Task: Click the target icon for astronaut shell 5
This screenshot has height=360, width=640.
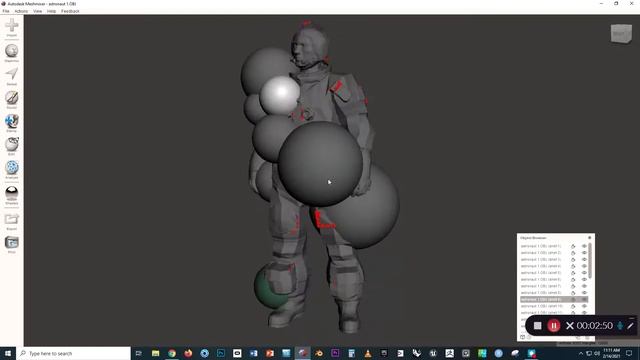Action: (573, 273)
